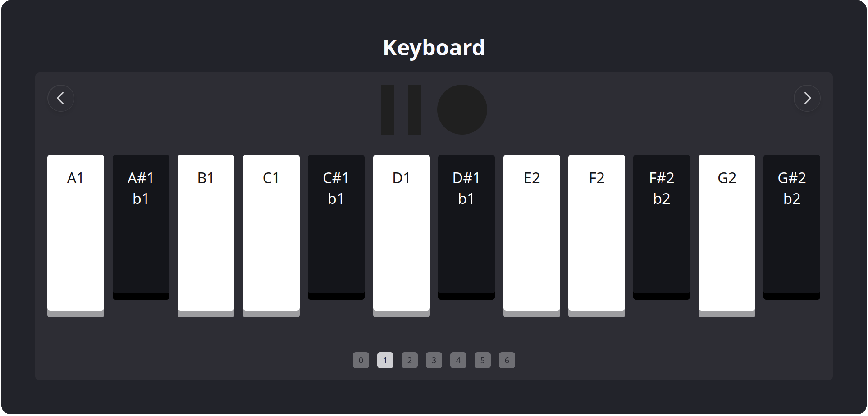Play the B1 white key

point(206,234)
